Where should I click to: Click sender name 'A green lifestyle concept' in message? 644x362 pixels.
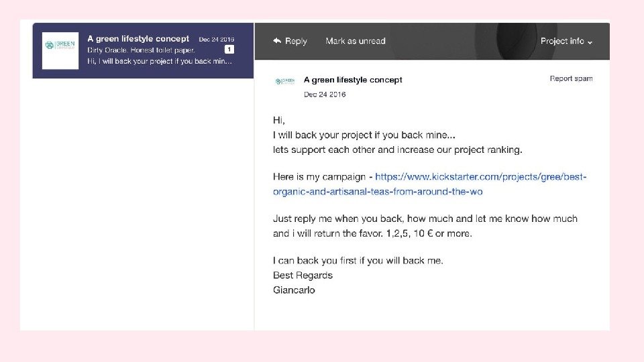[x=353, y=80]
